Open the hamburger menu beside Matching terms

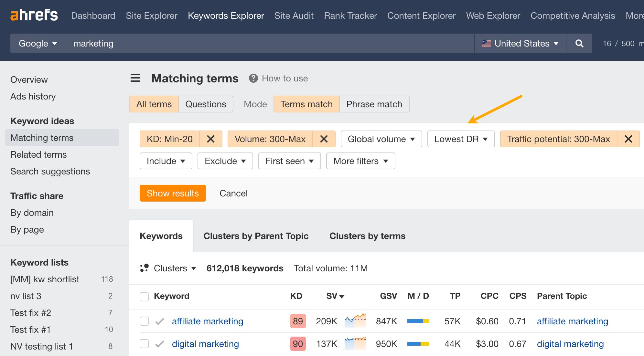coord(135,78)
